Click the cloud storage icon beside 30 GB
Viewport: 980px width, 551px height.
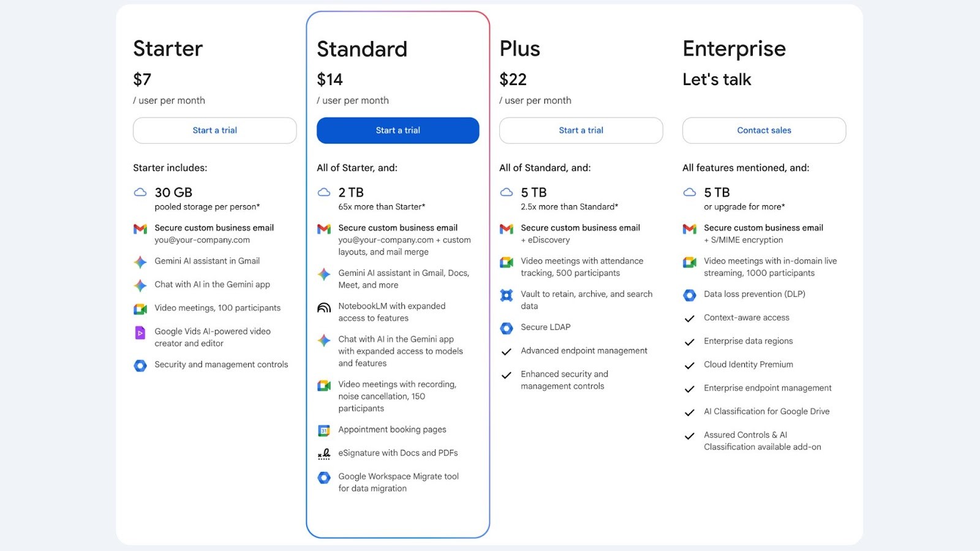click(140, 192)
